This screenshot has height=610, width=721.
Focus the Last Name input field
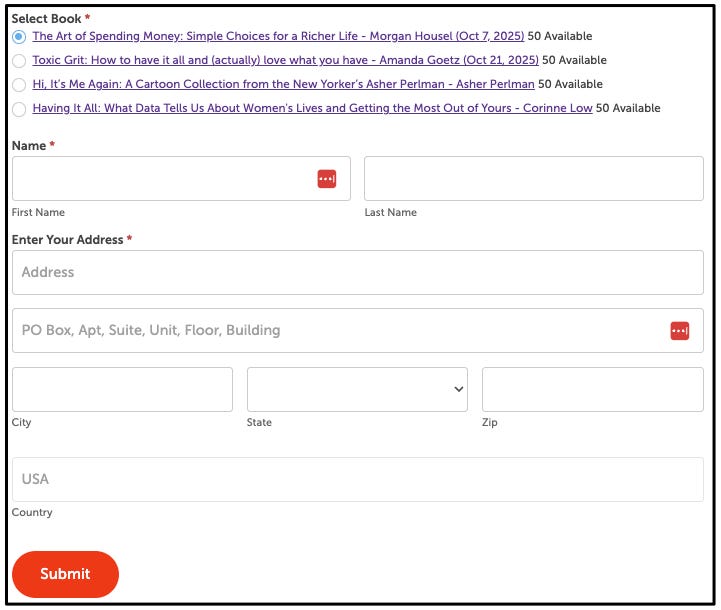click(533, 178)
